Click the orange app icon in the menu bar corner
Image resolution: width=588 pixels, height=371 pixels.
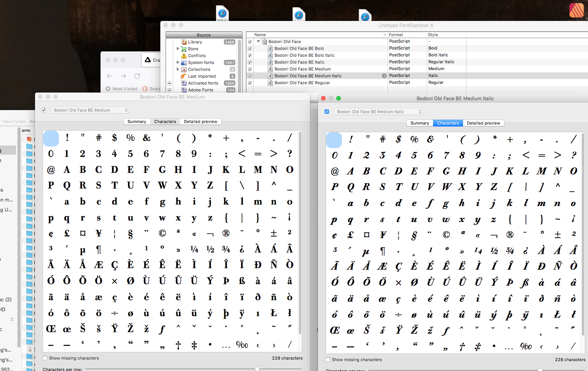click(577, 10)
